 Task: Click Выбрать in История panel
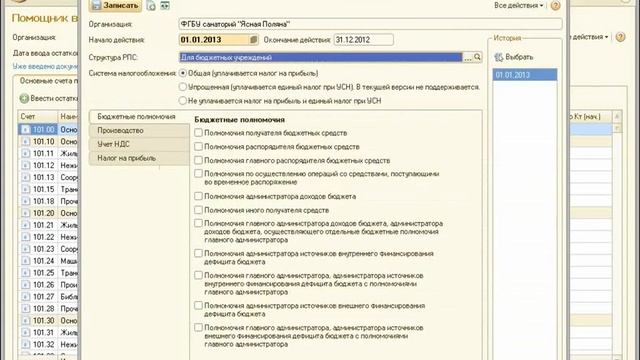pos(519,58)
